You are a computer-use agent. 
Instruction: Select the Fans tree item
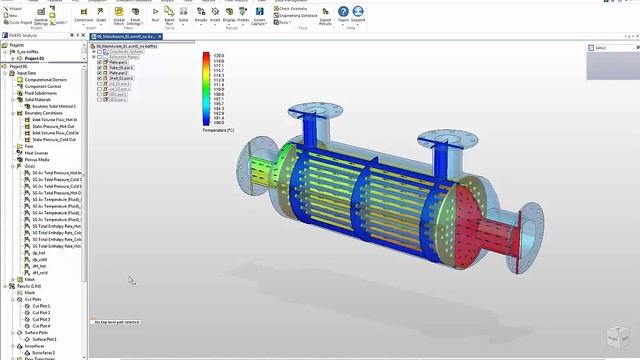point(25,146)
